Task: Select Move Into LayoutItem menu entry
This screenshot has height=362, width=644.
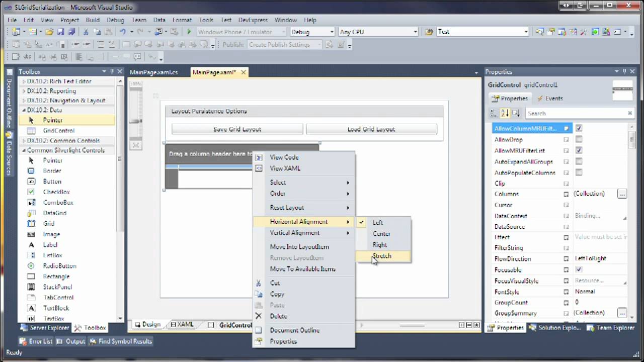Action: (x=303, y=247)
